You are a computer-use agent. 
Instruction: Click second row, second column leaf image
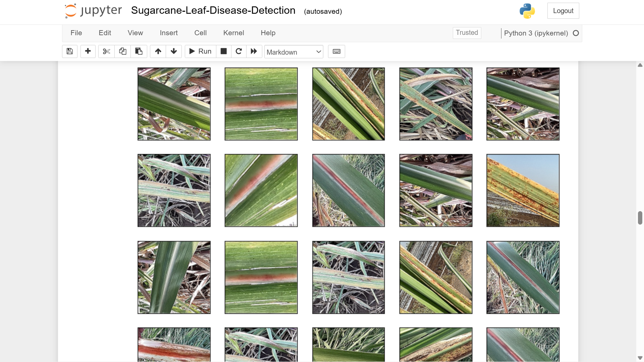coord(261,190)
